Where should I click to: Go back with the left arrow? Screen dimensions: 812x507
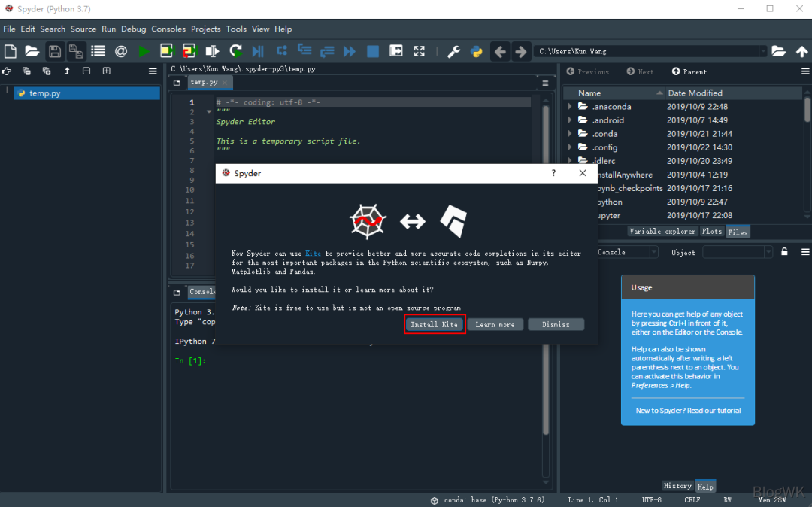(500, 51)
